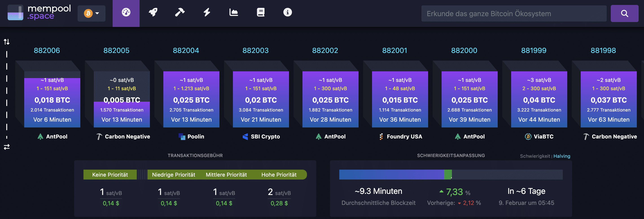The height and width of the screenshot is (219, 644).
Task: Expand the Bitcoin network selector dropdown
Action: pyautogui.click(x=92, y=13)
